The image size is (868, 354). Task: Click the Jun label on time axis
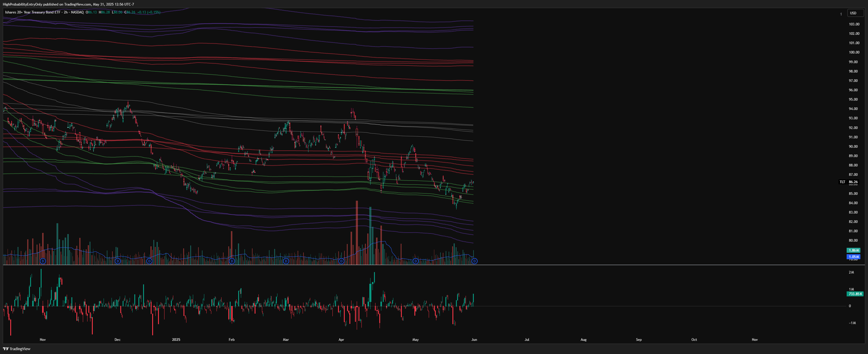(474, 339)
